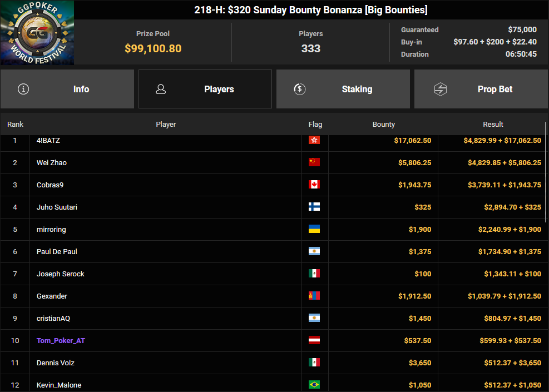Click the Finland flag for Juho Suutari
The width and height of the screenshot is (549, 392).
[314, 207]
